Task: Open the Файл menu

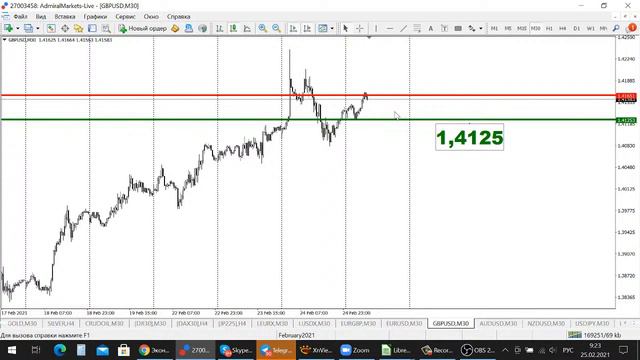Action: click(20, 17)
